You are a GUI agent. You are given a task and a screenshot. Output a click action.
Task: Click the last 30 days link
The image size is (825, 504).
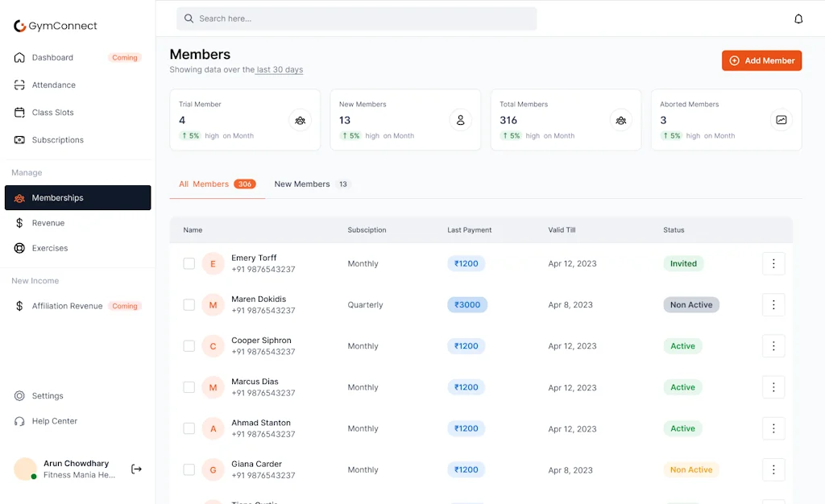point(280,70)
